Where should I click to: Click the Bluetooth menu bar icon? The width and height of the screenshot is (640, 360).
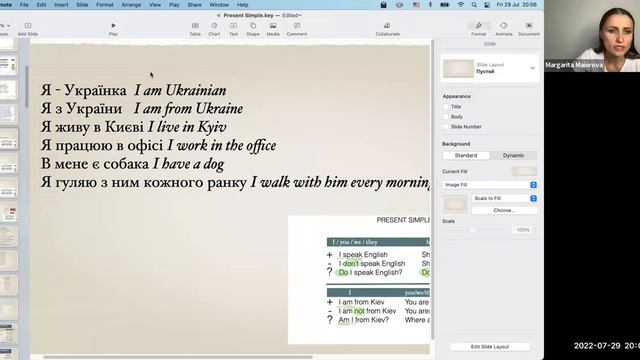[x=430, y=5]
